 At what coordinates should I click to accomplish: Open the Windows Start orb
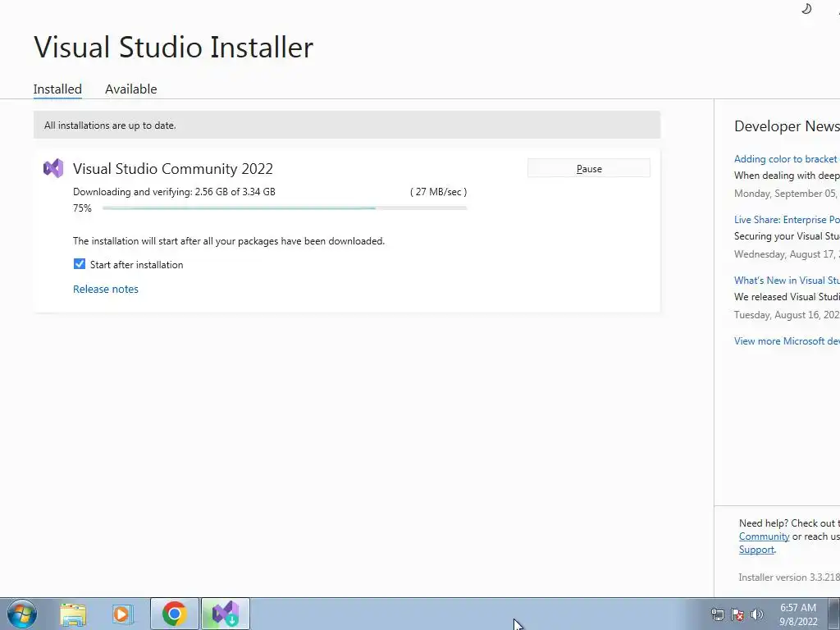22,614
